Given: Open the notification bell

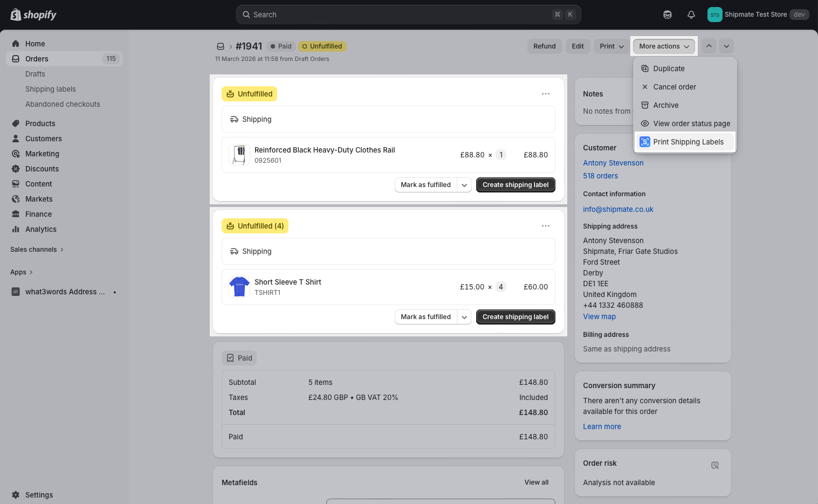Looking at the screenshot, I should [x=691, y=15].
